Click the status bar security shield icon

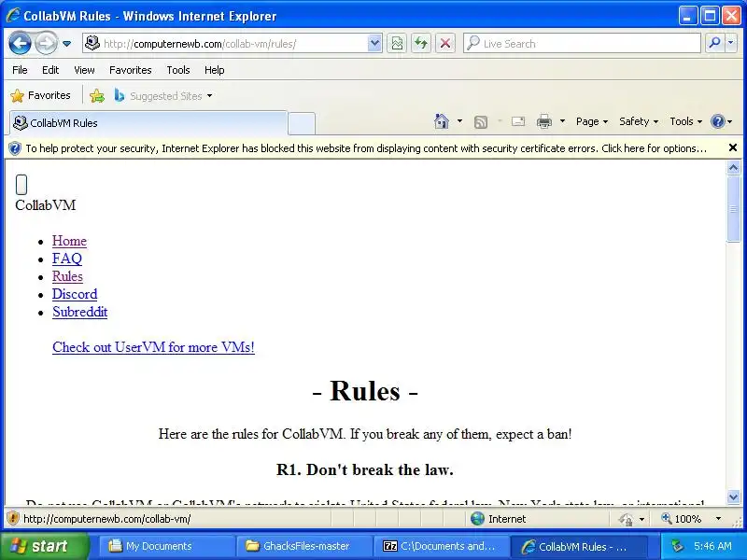tap(13, 518)
